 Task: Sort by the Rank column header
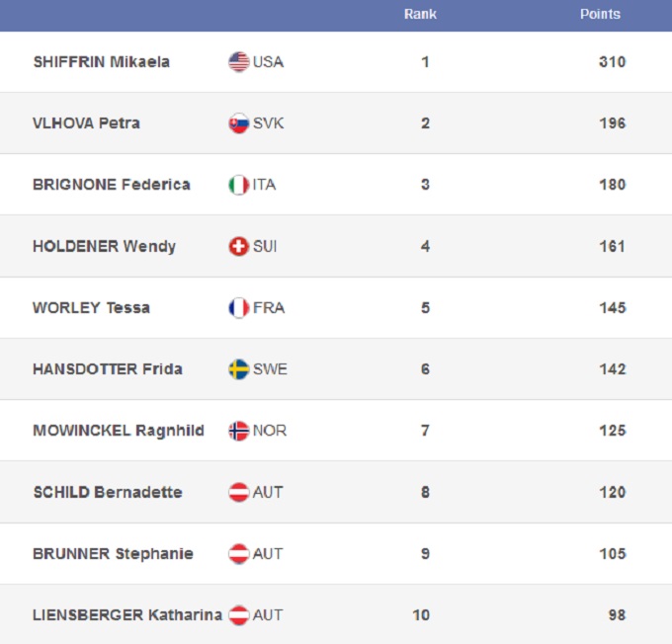(x=420, y=15)
